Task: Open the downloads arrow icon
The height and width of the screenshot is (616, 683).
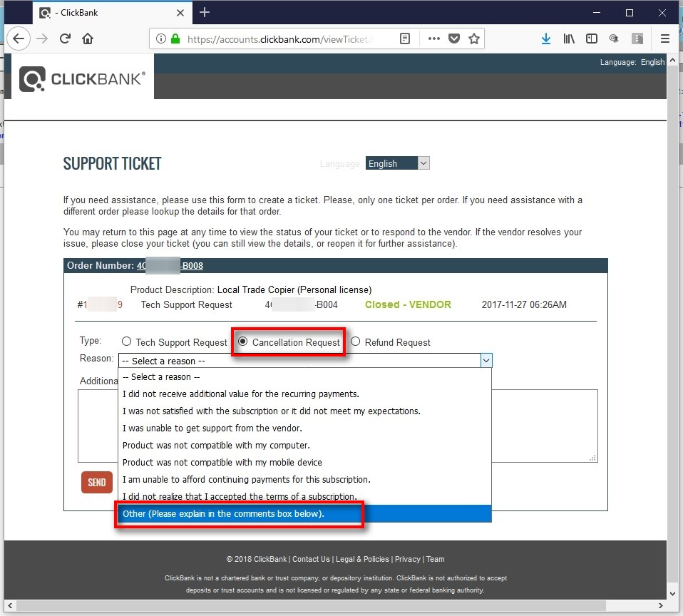Action: [546, 38]
